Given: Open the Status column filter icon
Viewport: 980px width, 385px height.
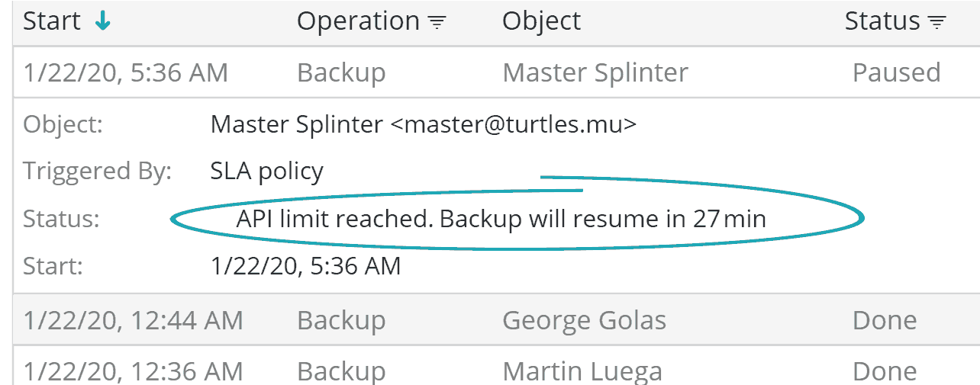Looking at the screenshot, I should coord(936,23).
